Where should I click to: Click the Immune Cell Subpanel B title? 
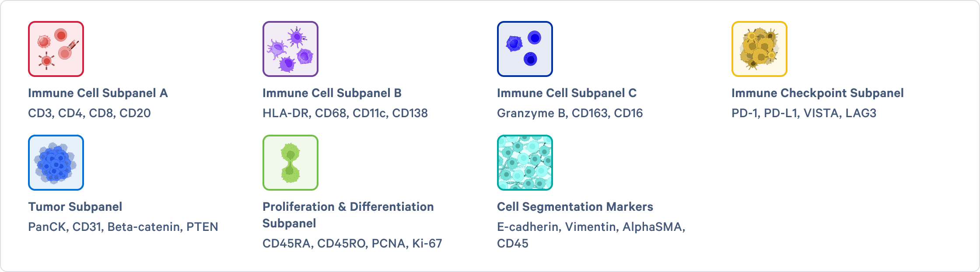click(332, 93)
